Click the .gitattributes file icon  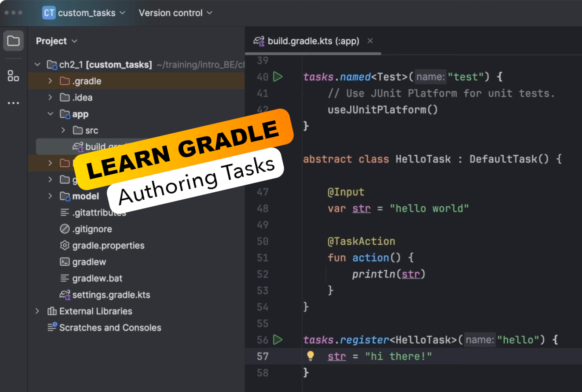coord(65,212)
